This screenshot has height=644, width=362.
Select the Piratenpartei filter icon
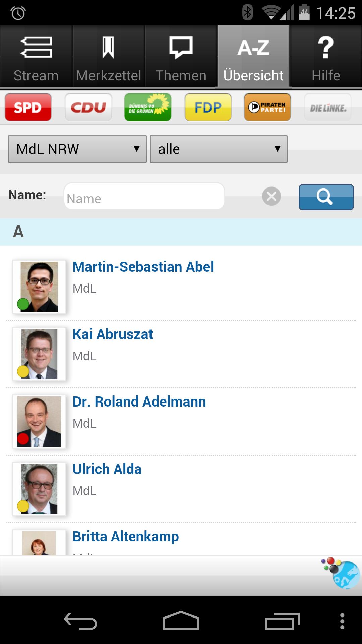coord(267,107)
